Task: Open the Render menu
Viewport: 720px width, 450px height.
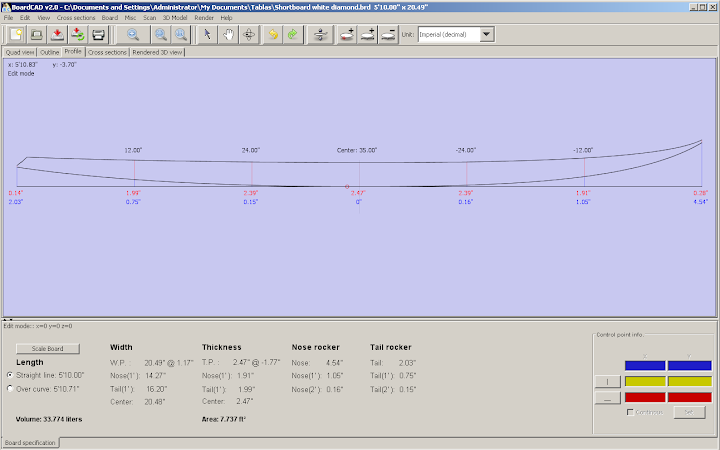Action: 204,18
